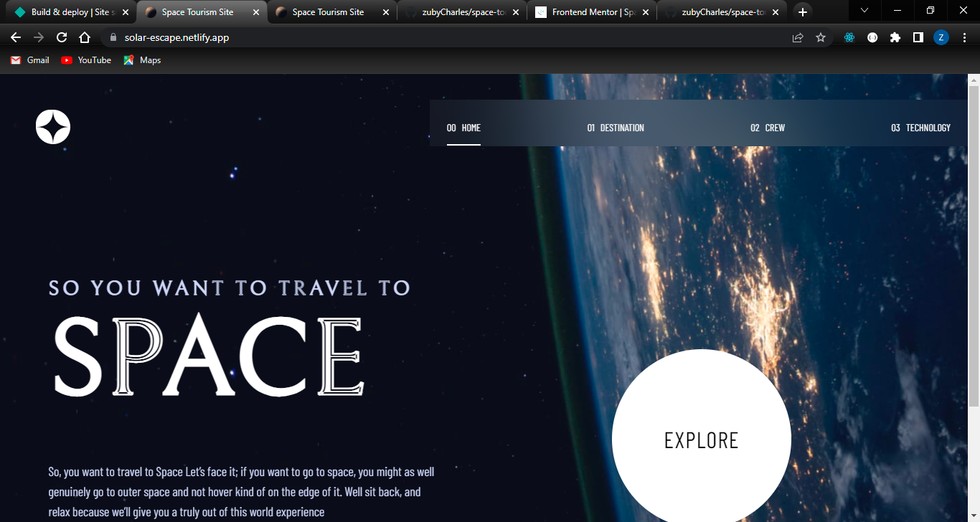Open the React DevTools extension icon
Image resolution: width=980 pixels, height=522 pixels.
point(849,37)
